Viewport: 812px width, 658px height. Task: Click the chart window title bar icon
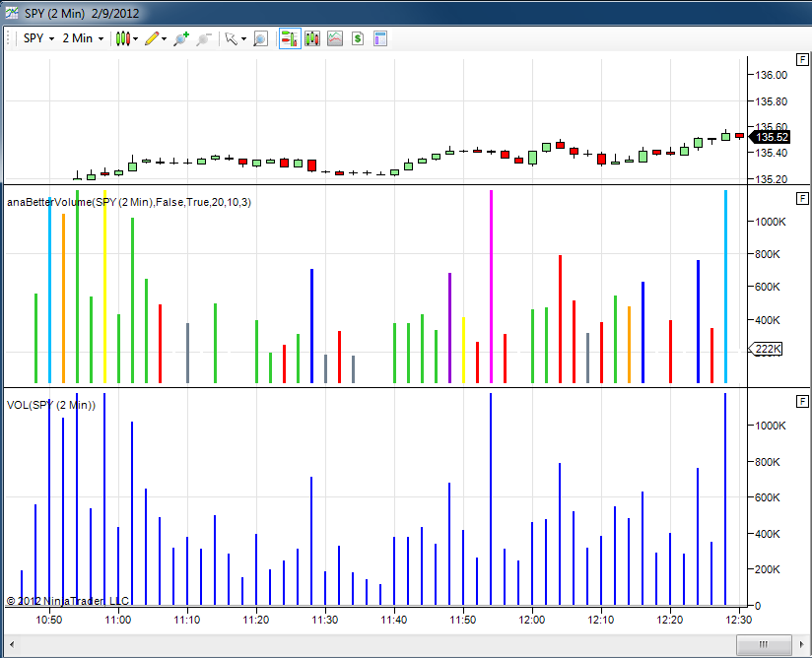(12, 13)
